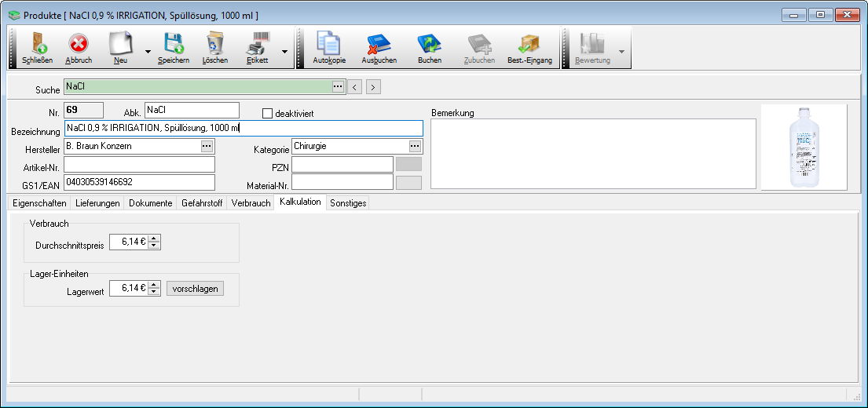This screenshot has width=868, height=408.
Task: Increase the Durchschnittspreis value with up arrow
Action: (155, 239)
